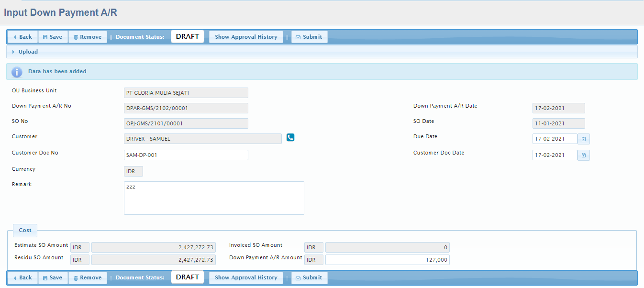This screenshot has width=644, height=288.
Task: Click the 'Input Down Payment A/R' heading
Action: click(x=61, y=12)
